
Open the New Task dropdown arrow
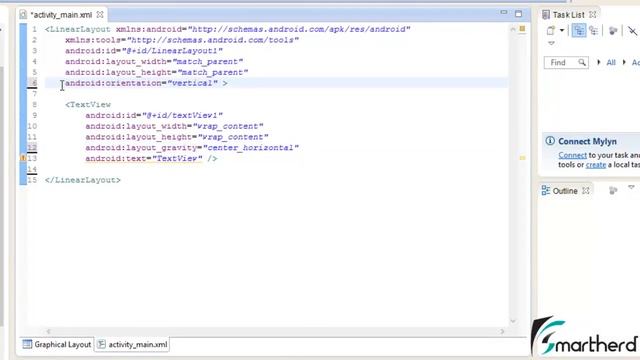coord(562,31)
